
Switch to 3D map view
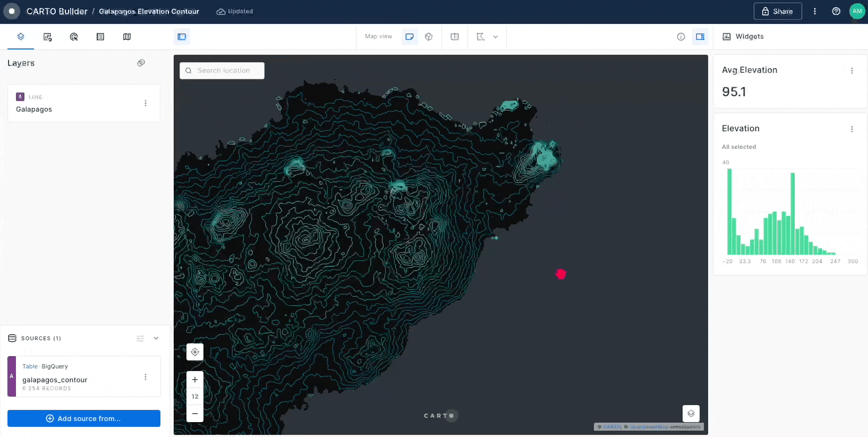click(x=429, y=37)
